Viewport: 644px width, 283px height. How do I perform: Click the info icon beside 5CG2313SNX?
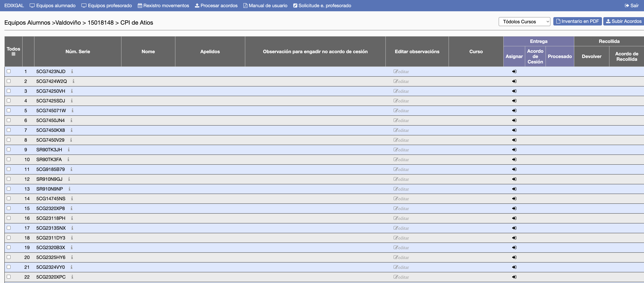[72, 228]
